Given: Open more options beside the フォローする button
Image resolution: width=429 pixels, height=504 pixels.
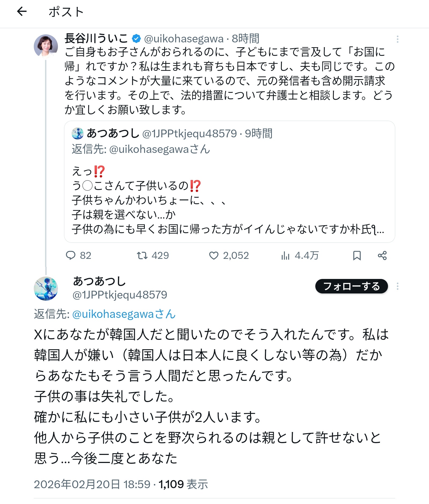Looking at the screenshot, I should coord(397,286).
